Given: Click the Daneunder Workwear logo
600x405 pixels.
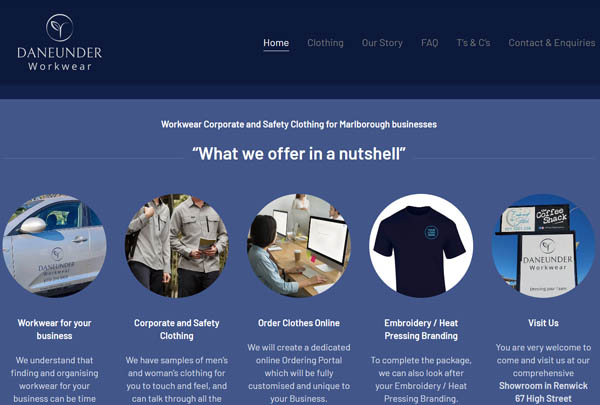Looking at the screenshot, I should [x=60, y=42].
